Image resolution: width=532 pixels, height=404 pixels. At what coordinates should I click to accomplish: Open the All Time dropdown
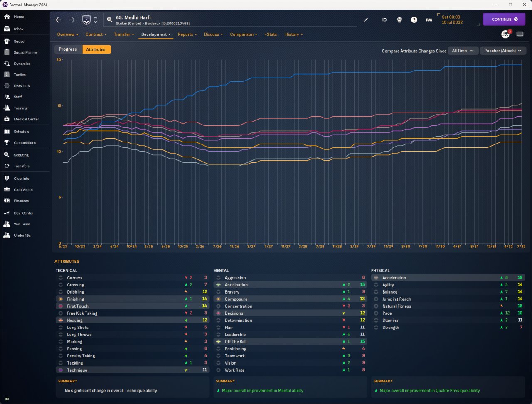point(463,51)
